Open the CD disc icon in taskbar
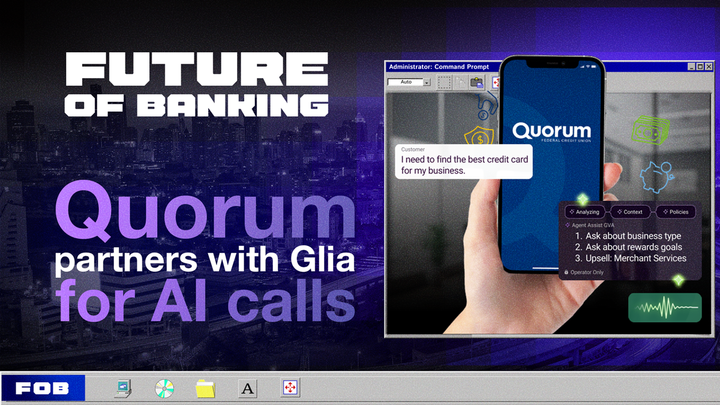This screenshot has width=720, height=405. point(164,388)
